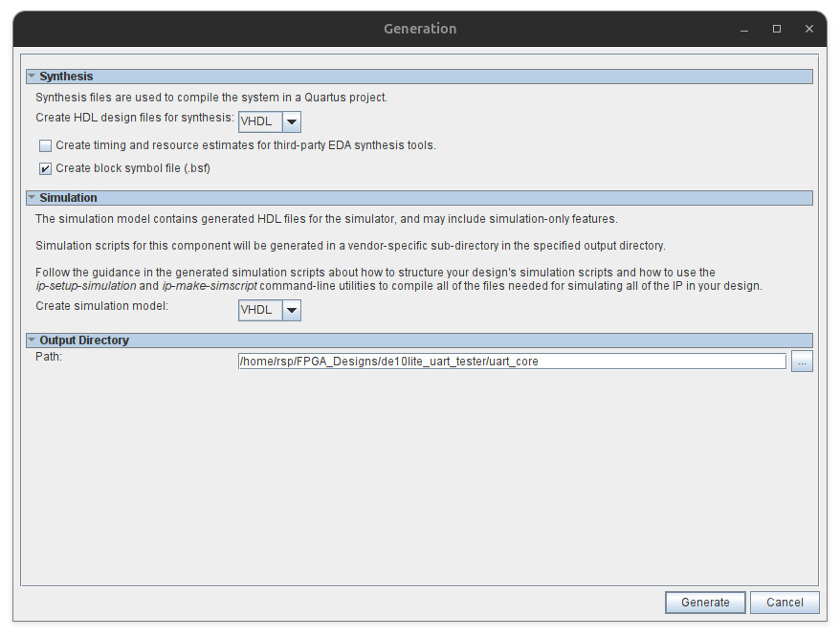Open the simulation model dropdown arrow

[292, 311]
